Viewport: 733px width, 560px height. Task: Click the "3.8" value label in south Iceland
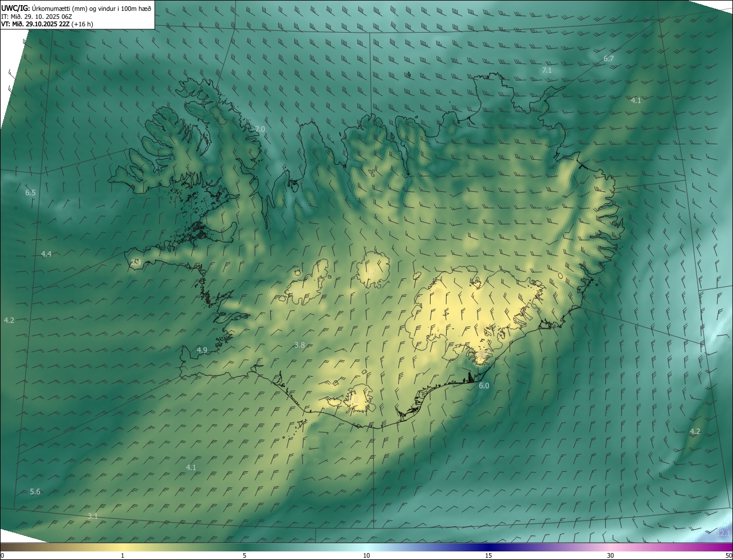(299, 345)
